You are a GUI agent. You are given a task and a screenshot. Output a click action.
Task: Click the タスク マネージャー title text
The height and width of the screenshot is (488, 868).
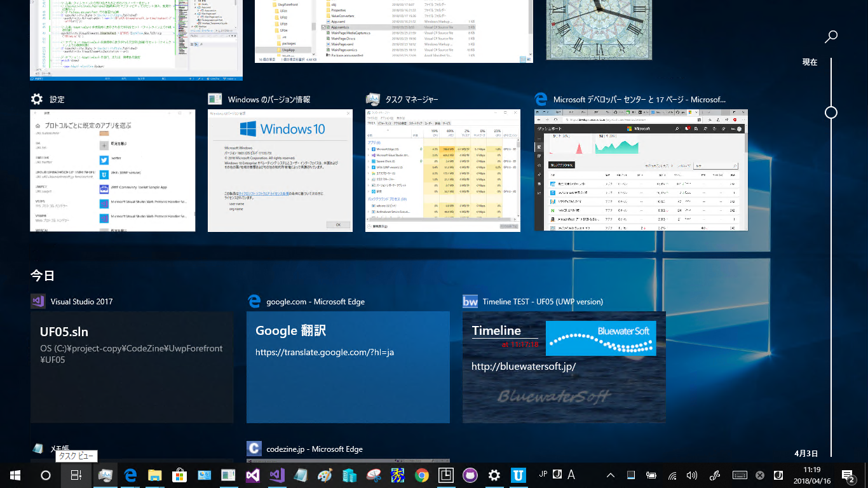point(412,100)
